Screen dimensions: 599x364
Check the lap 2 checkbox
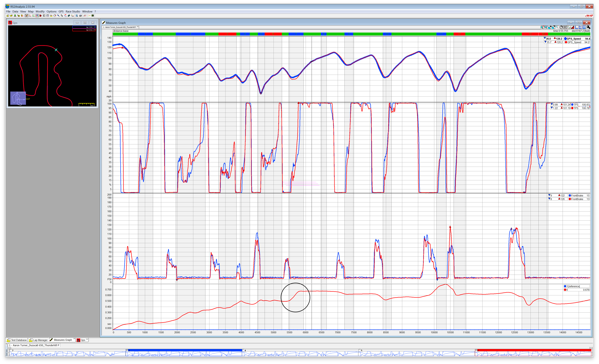coord(11,350)
